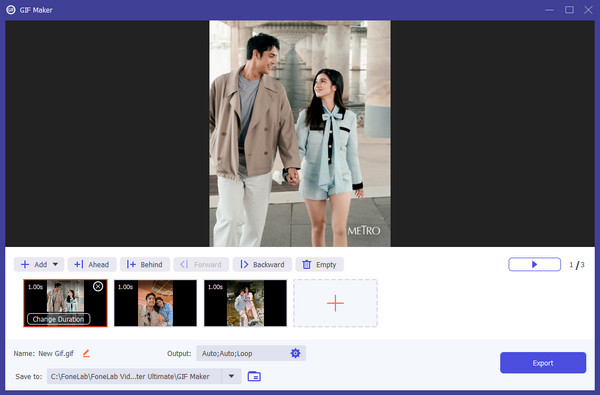Maximize the GIF Maker window
This screenshot has width=600, height=395.
click(x=569, y=10)
